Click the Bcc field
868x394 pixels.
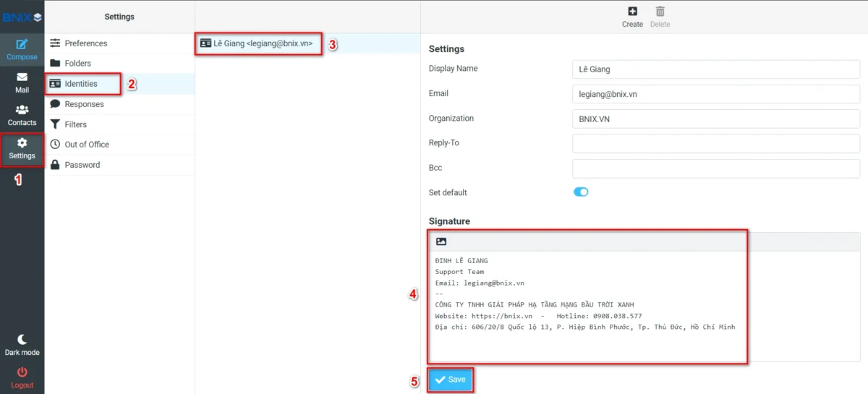pos(716,168)
